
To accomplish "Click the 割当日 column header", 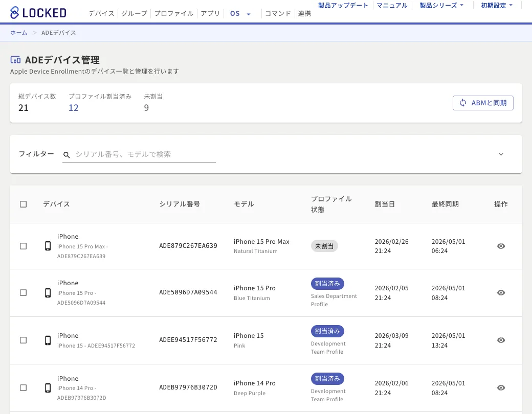I will (x=385, y=204).
